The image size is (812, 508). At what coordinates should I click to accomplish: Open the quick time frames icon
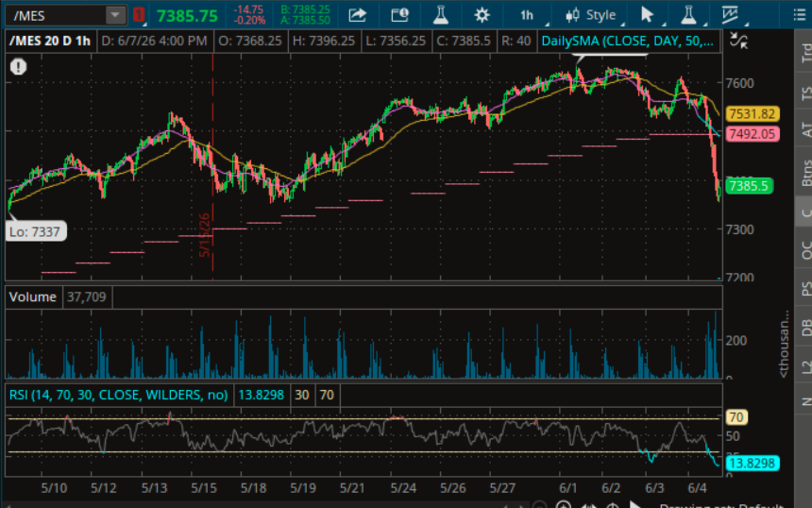pyautogui.click(x=399, y=15)
